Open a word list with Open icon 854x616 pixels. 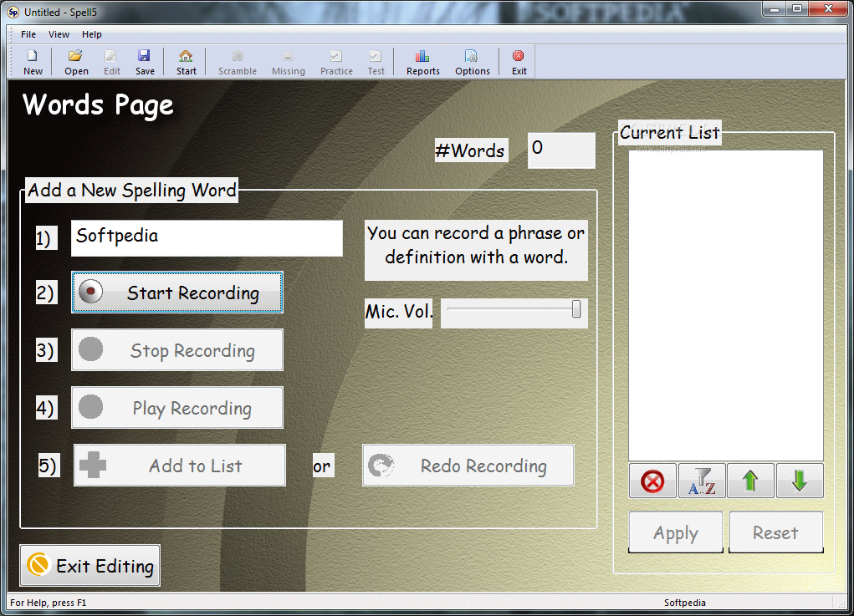[x=76, y=62]
